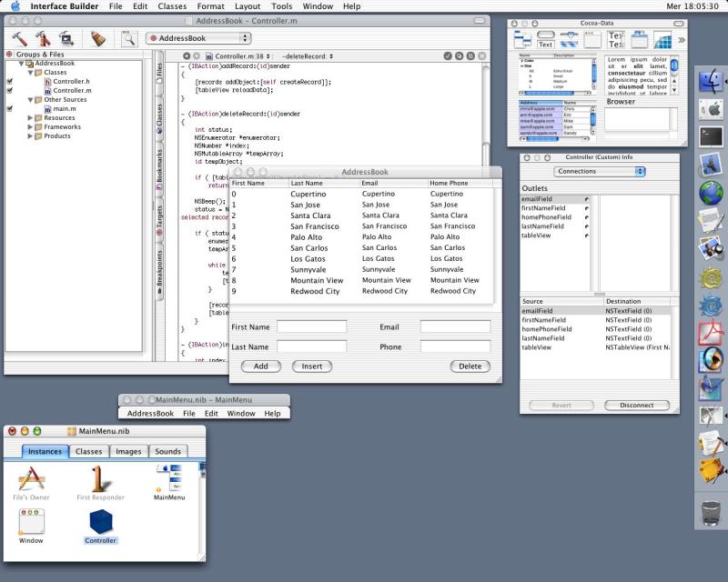Select the Controller blue cube instance

100,522
